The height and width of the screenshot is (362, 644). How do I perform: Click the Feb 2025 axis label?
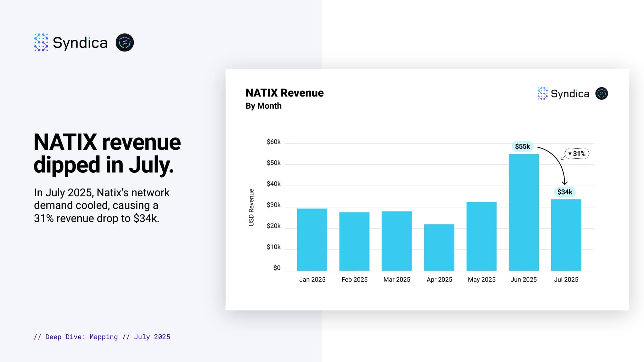point(354,280)
